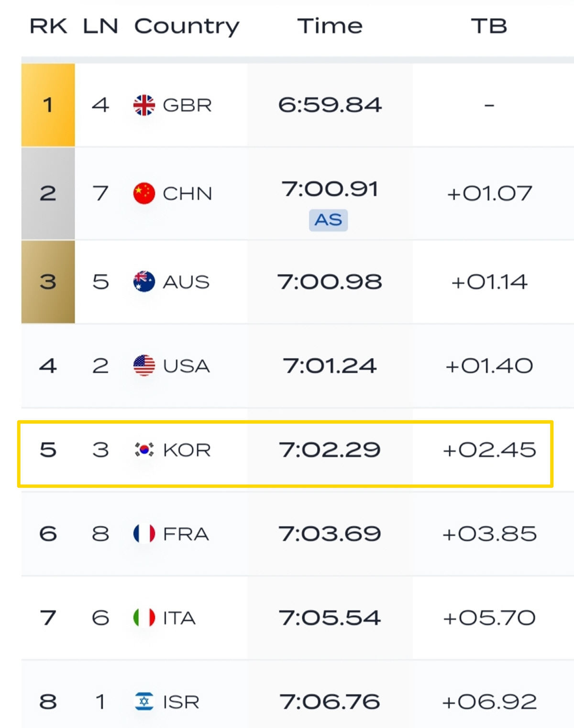Click the Australia flag icon
This screenshot has width=574, height=728.
tap(144, 281)
